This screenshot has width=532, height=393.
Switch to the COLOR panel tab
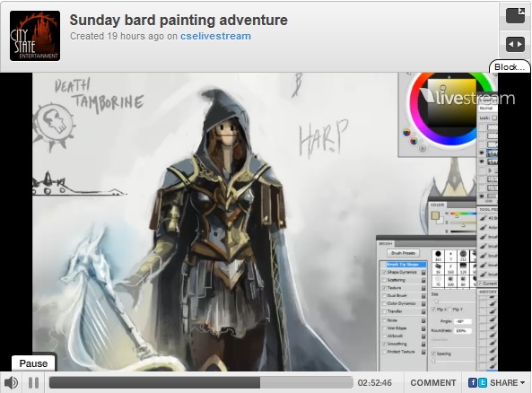coord(437,205)
